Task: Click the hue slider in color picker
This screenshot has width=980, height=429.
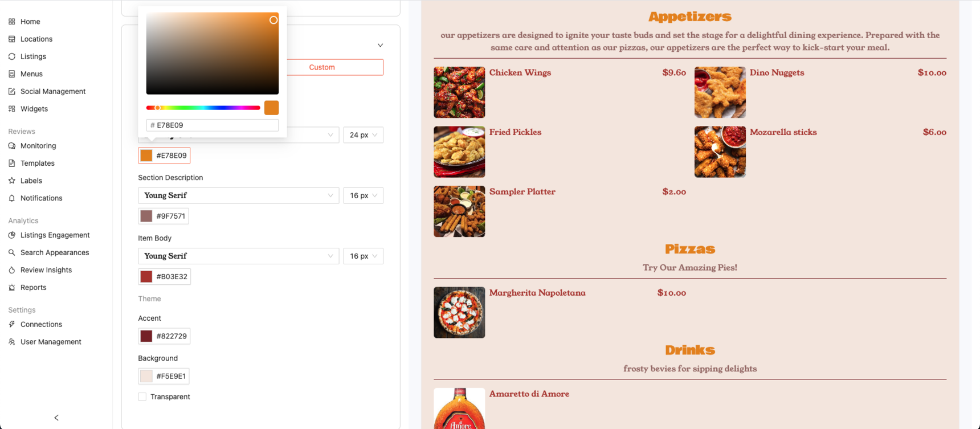Action: pyautogui.click(x=203, y=108)
